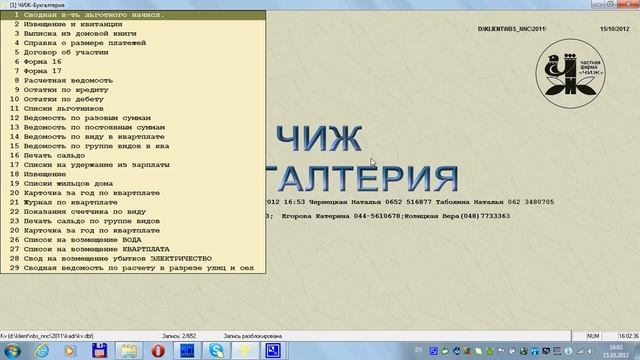
Task: Select menu item 1 Сводная в-ть льготного начисл.
Action: tap(133, 15)
